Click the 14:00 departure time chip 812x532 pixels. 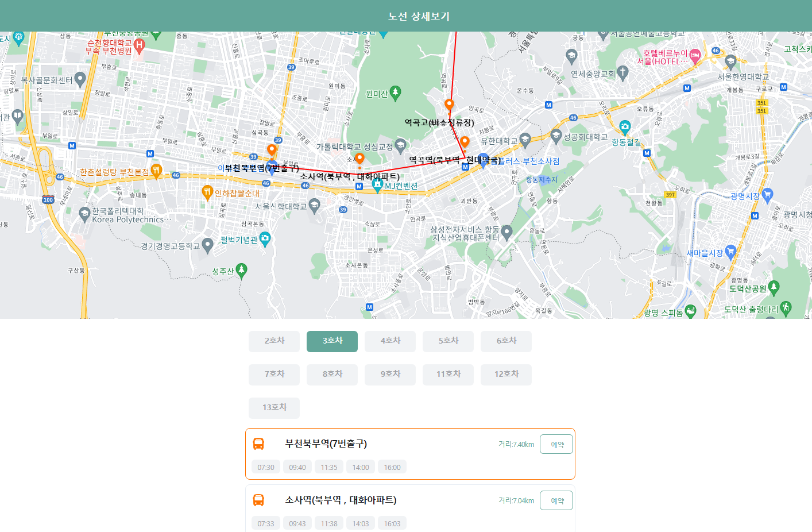[361, 467]
